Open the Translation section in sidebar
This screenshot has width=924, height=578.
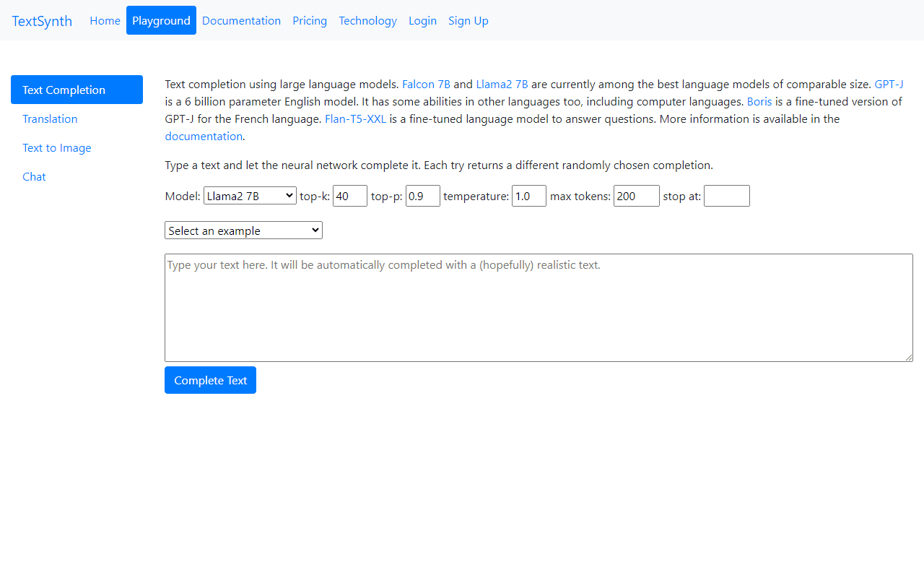point(50,118)
